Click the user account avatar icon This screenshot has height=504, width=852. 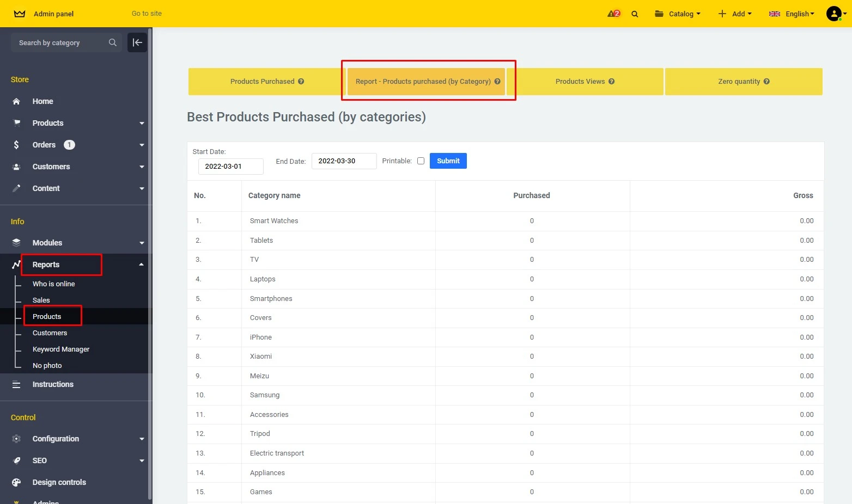(x=834, y=14)
